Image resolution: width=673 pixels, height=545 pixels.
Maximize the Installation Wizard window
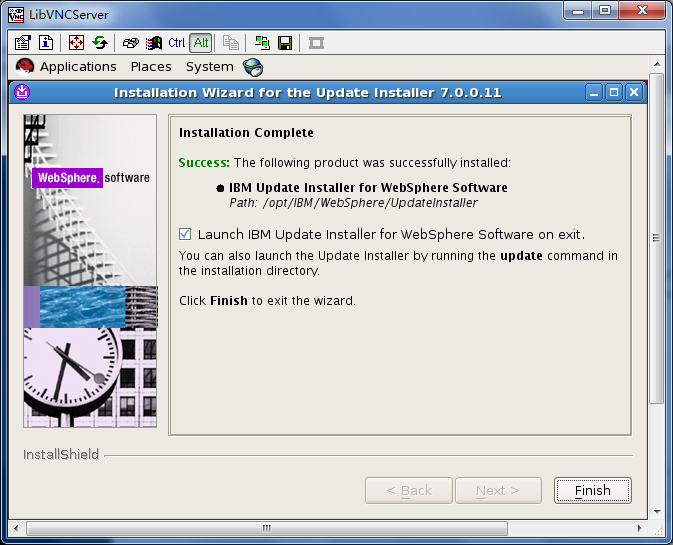(x=614, y=92)
